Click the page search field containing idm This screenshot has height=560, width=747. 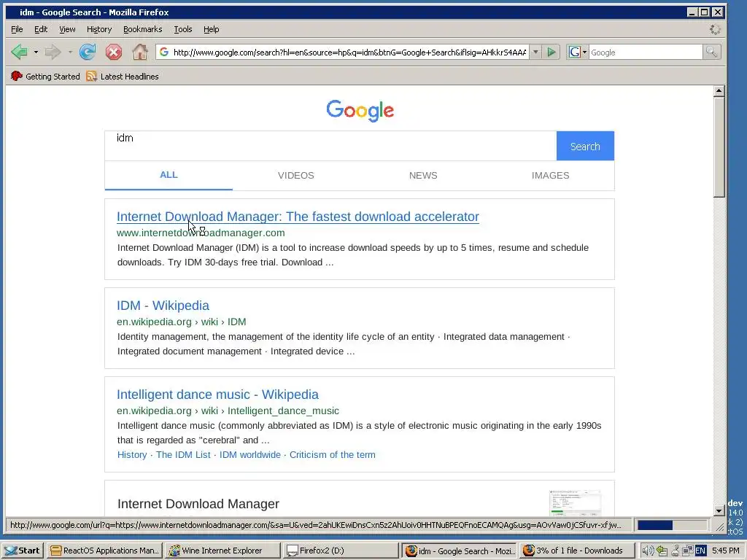tap(330, 146)
